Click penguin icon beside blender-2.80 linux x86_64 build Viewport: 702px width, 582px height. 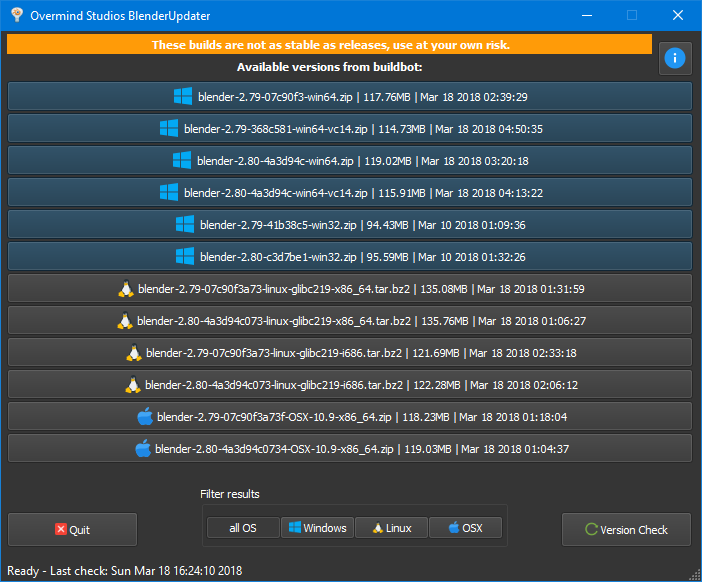(x=125, y=321)
